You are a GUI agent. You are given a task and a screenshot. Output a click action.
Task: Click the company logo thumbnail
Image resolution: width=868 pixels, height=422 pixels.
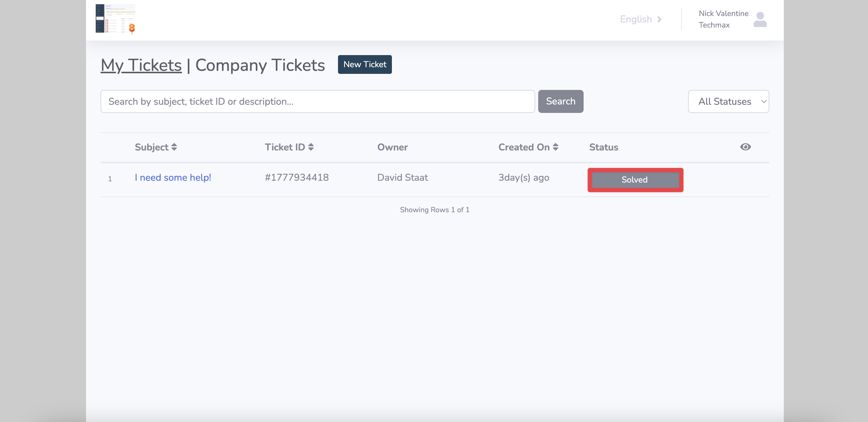pyautogui.click(x=115, y=19)
